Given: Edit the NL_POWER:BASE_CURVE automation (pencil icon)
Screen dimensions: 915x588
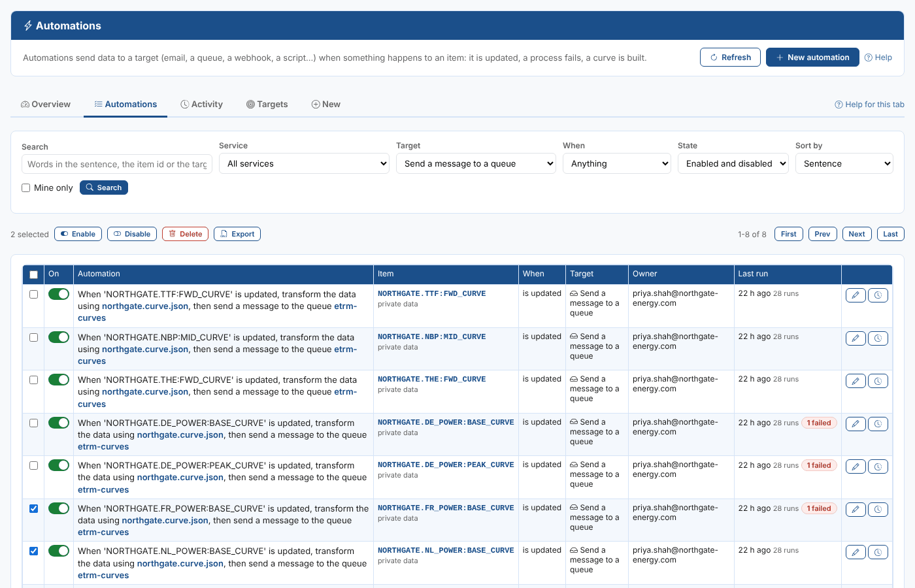Looking at the screenshot, I should tap(856, 552).
